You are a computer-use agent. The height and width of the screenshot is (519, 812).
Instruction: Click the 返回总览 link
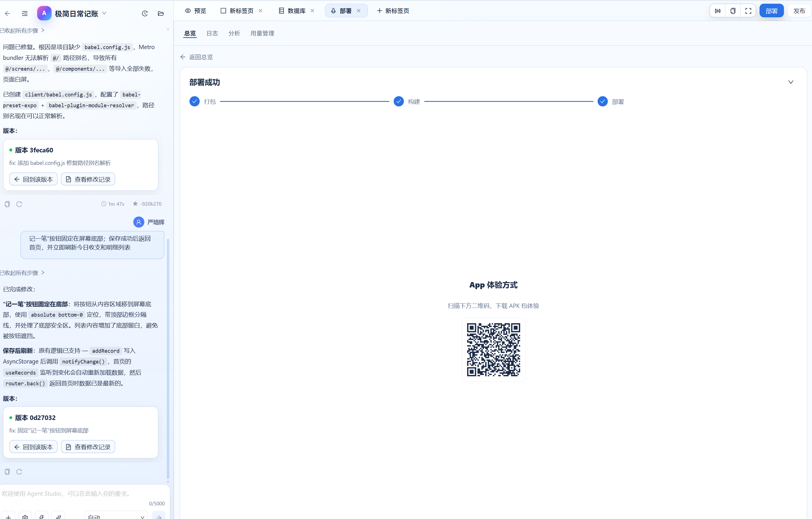[197, 57]
